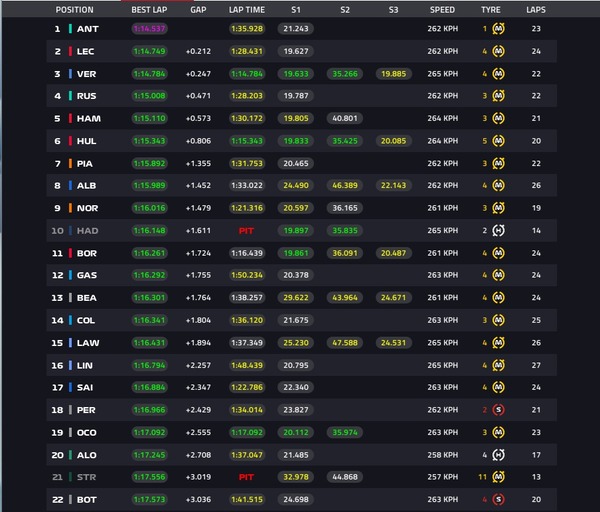Select driver name ALO
600x512 pixels.
click(x=87, y=455)
